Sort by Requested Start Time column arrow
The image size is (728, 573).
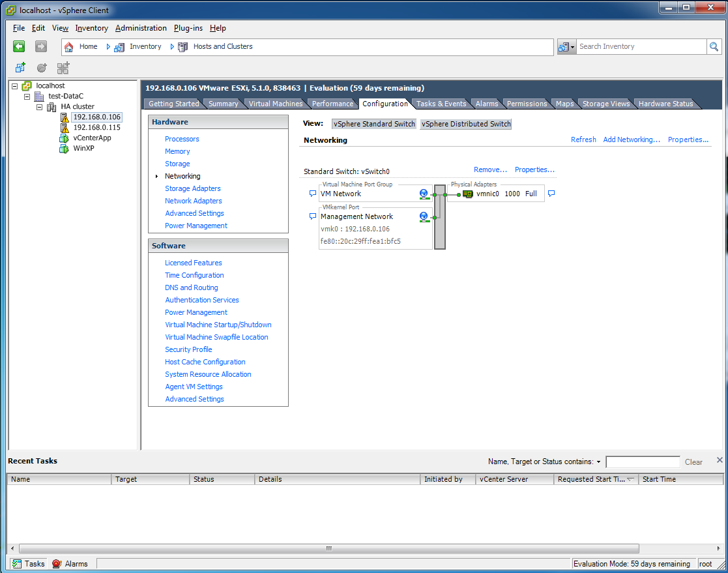pos(630,479)
